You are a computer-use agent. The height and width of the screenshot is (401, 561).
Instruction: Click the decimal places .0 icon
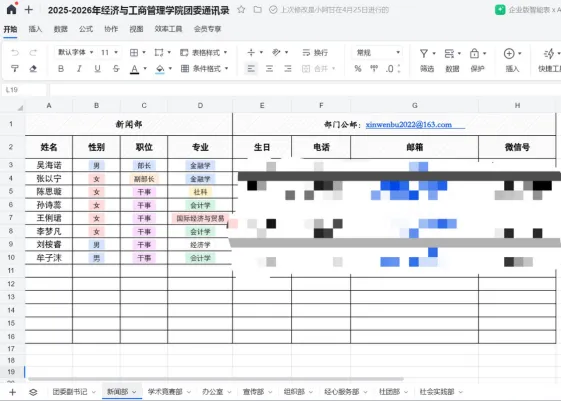390,68
